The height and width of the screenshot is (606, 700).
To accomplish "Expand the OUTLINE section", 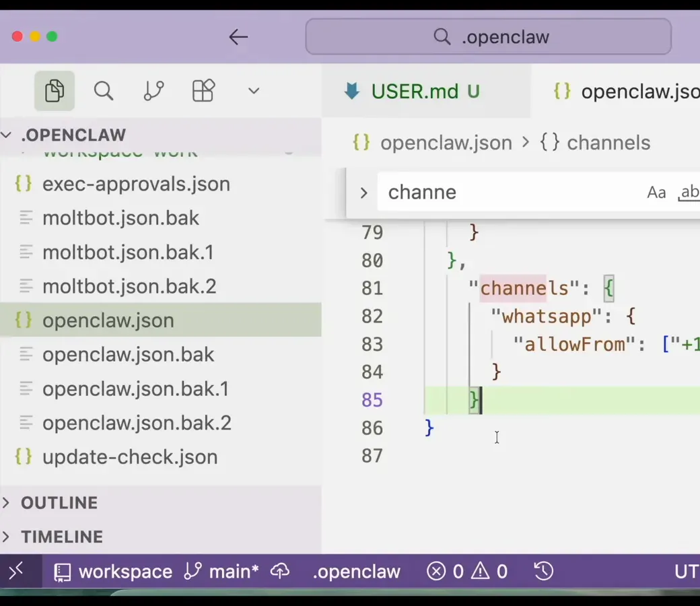I will point(161,503).
